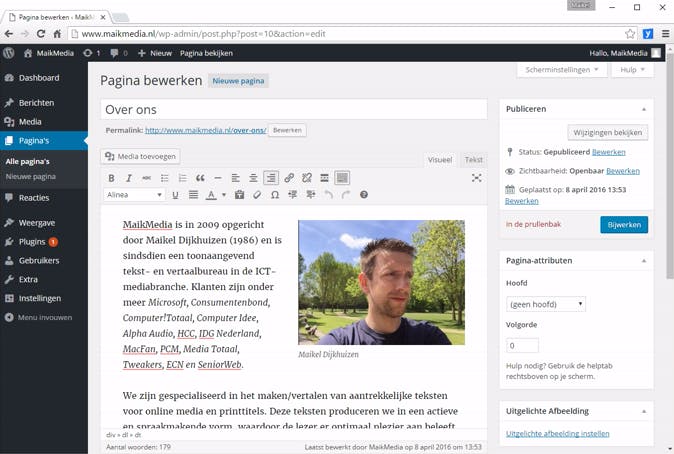This screenshot has width=674, height=454.
Task: Open the Alinea paragraph format dropdown
Action: tap(134, 195)
